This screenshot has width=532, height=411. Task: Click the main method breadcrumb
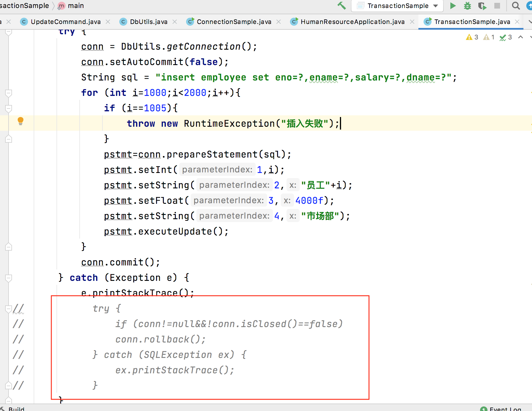pos(71,6)
